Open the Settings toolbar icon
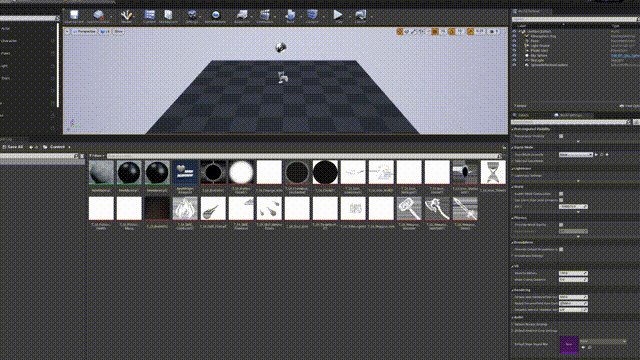640x360 pixels. (x=191, y=15)
